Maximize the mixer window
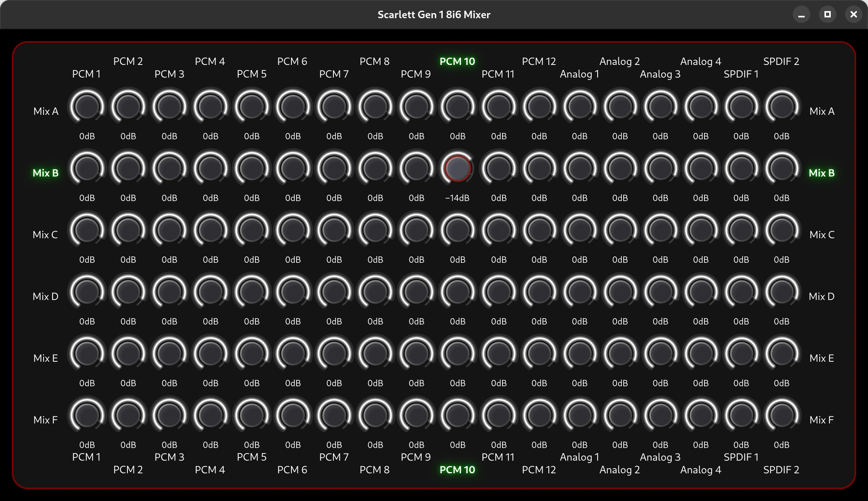 pos(828,15)
